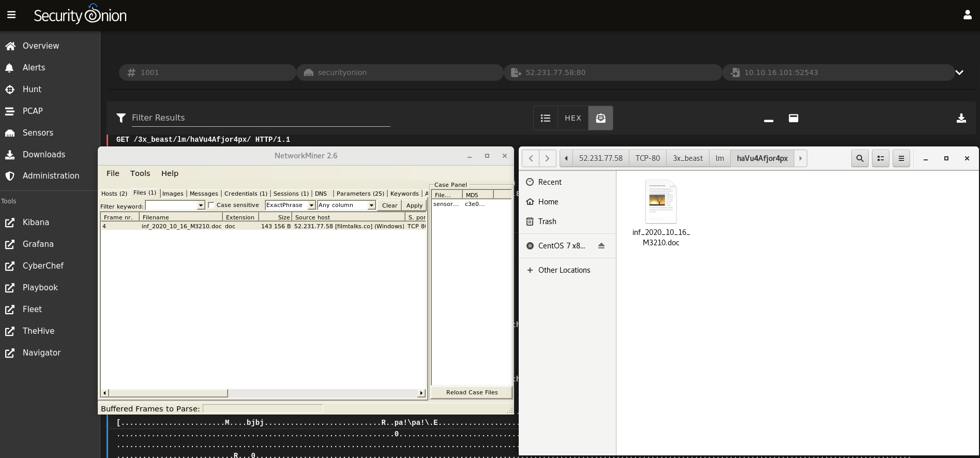The height and width of the screenshot is (458, 980).
Task: Toggle HEX view mode
Action: coord(573,118)
